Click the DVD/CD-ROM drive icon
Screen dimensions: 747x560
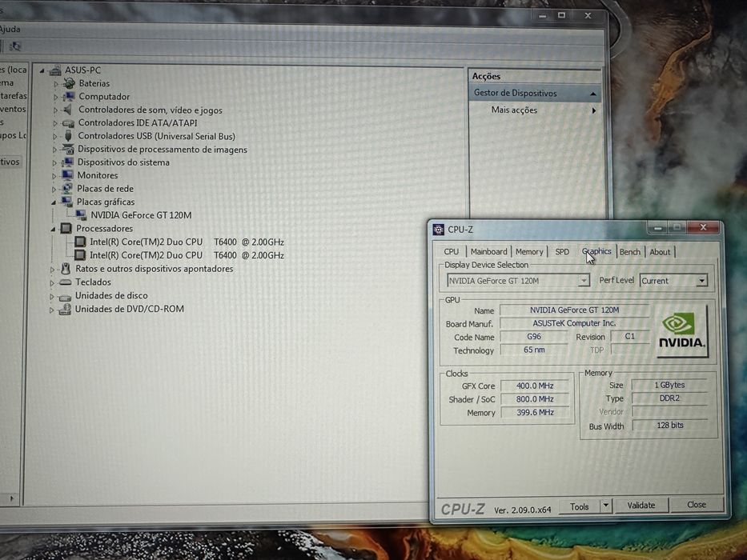point(65,310)
